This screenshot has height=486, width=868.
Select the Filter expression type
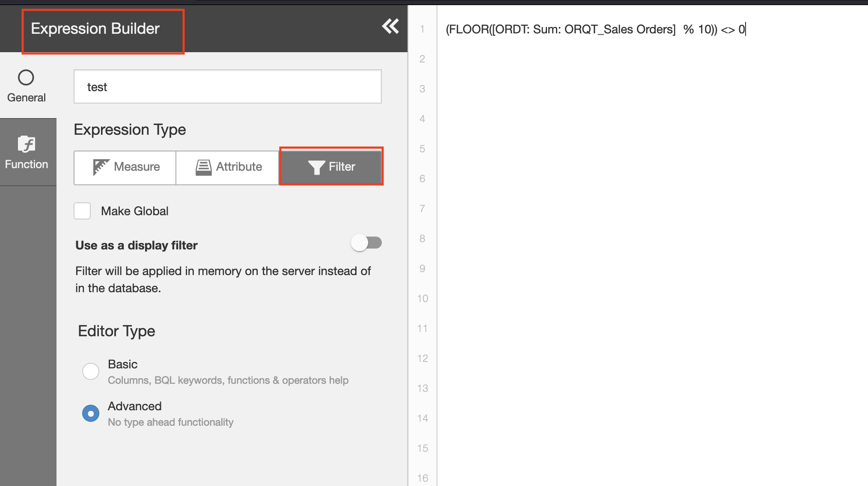click(x=331, y=167)
